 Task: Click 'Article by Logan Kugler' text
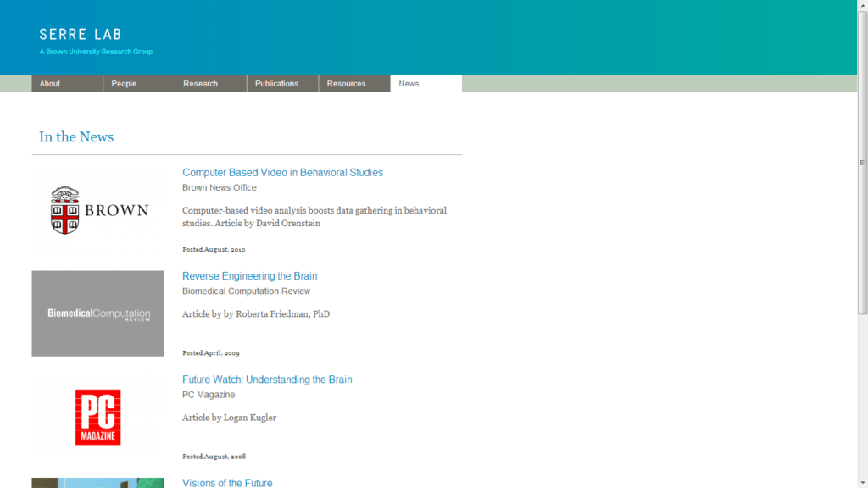pyautogui.click(x=229, y=417)
